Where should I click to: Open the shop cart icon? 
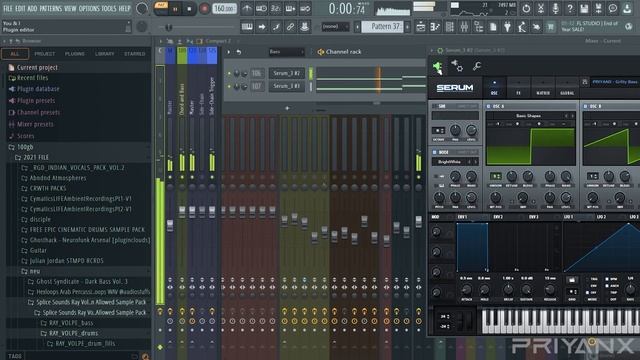coord(551,27)
